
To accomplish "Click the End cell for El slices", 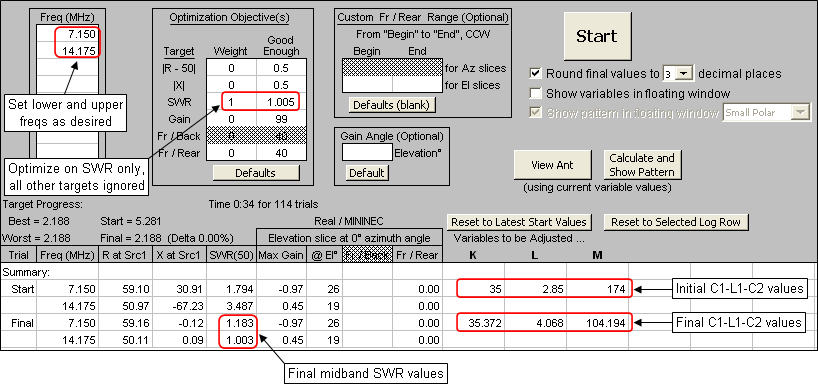I will [417, 85].
